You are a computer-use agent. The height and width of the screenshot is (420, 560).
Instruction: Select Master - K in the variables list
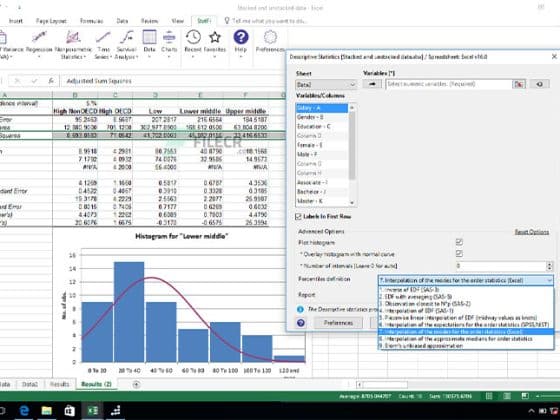[x=322, y=201]
